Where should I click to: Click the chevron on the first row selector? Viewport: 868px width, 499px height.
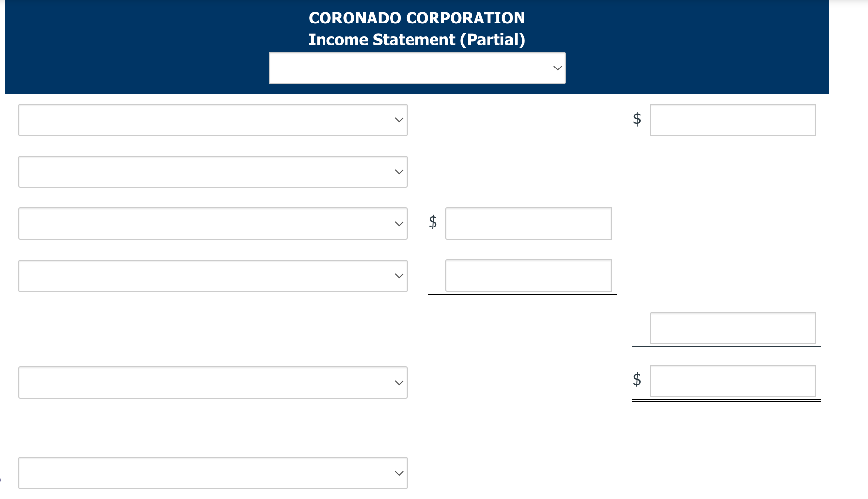coord(399,120)
